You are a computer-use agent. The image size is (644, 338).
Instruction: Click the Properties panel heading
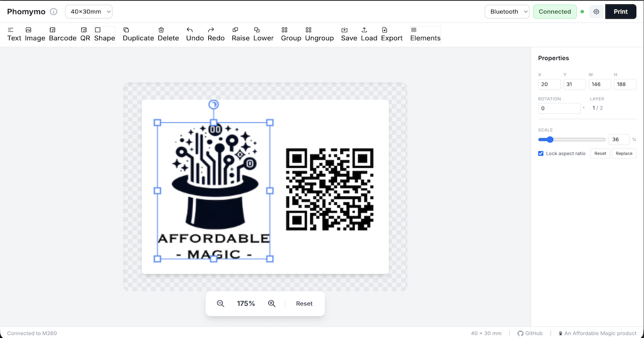point(553,58)
